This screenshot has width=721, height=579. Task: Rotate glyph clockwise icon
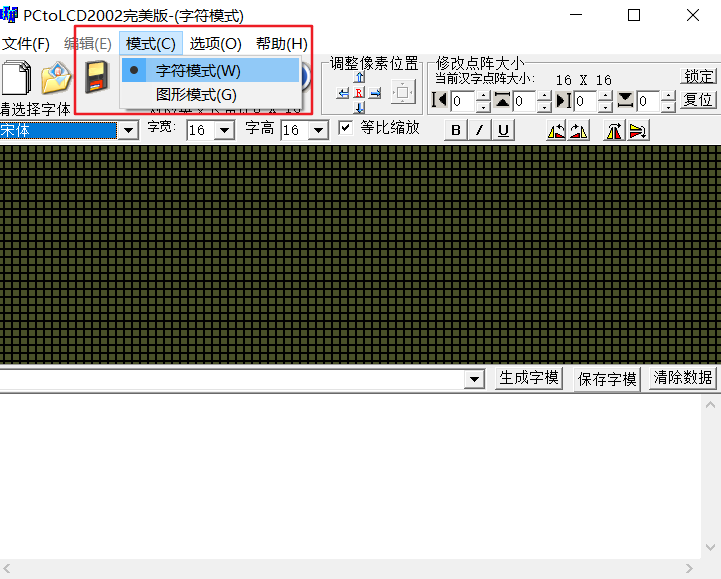[579, 131]
